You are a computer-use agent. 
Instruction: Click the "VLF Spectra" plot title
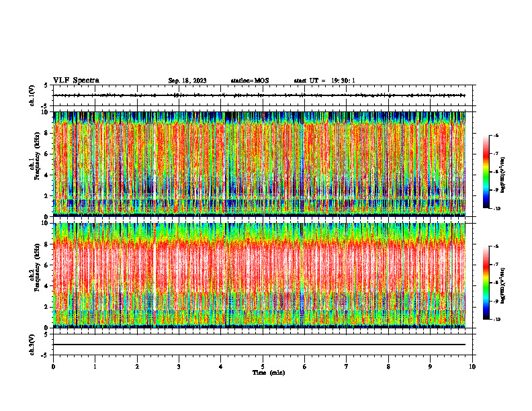76,81
